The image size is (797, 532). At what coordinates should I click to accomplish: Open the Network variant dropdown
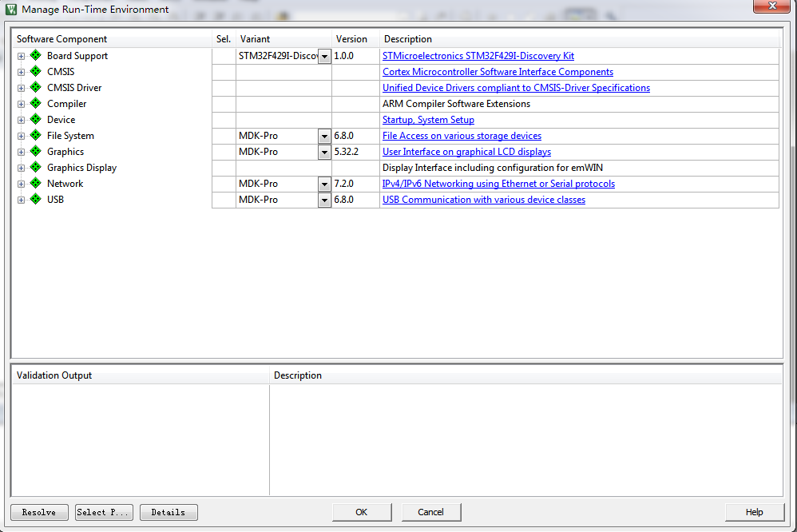[324, 184]
